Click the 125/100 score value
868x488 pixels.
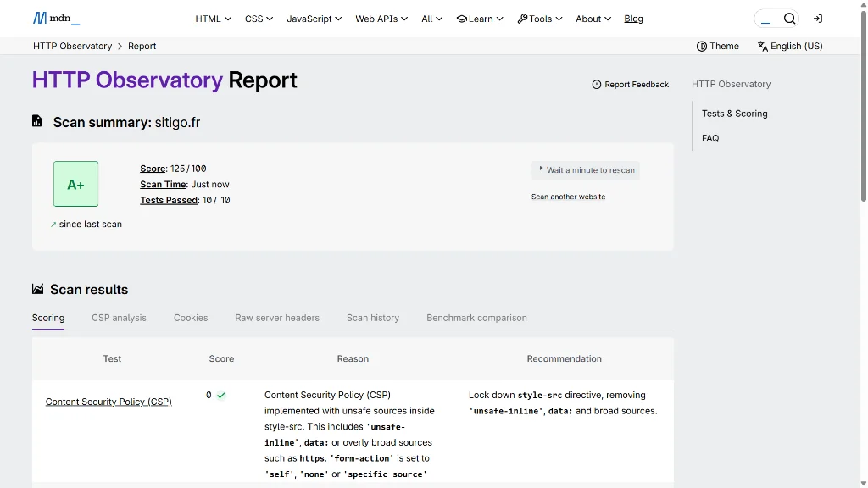pyautogui.click(x=188, y=169)
